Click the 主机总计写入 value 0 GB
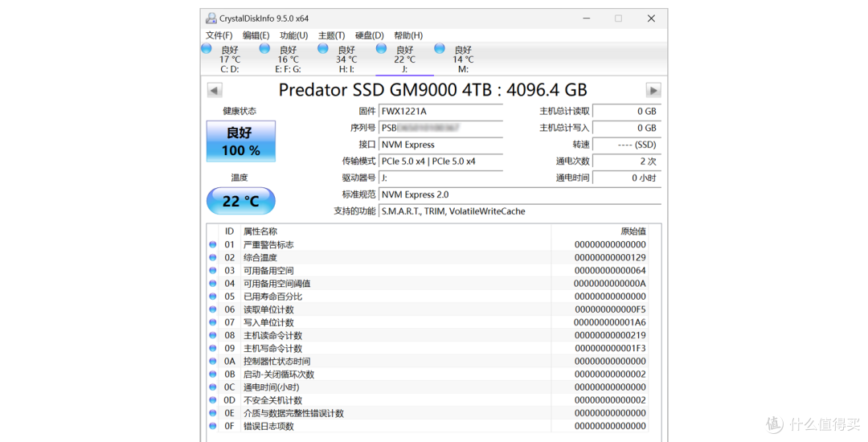Viewport: 868px width, 442px height. click(x=627, y=128)
